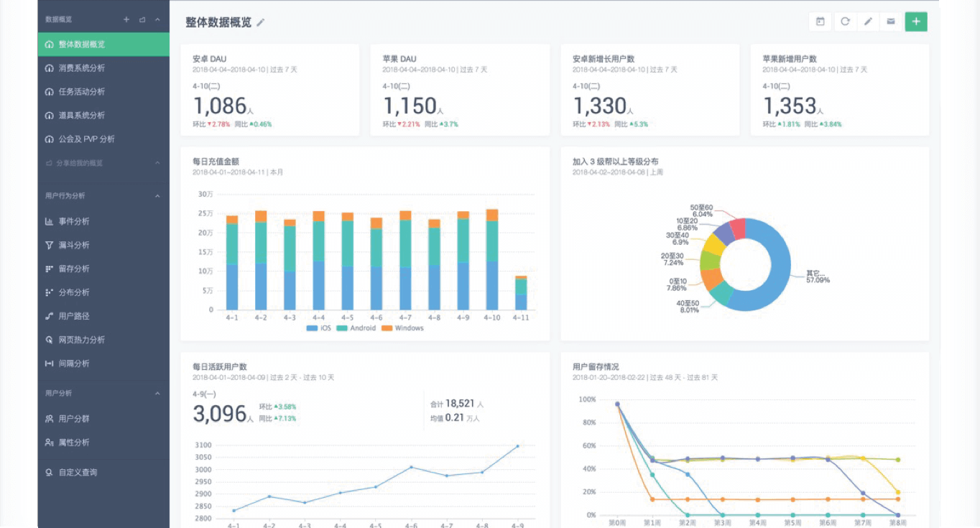Viewport: 980px width, 528px height.
Task: Select 消费系统分析 in the sidebar
Action: tap(81, 68)
